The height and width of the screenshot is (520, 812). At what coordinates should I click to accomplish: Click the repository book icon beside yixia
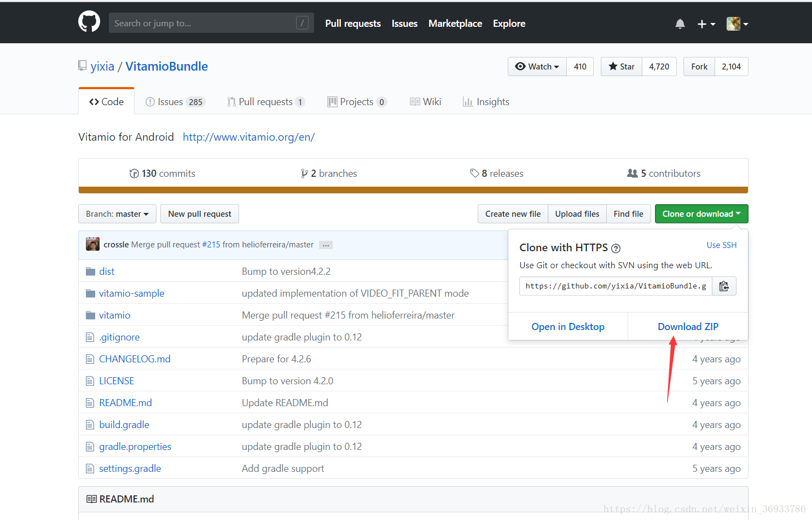82,66
